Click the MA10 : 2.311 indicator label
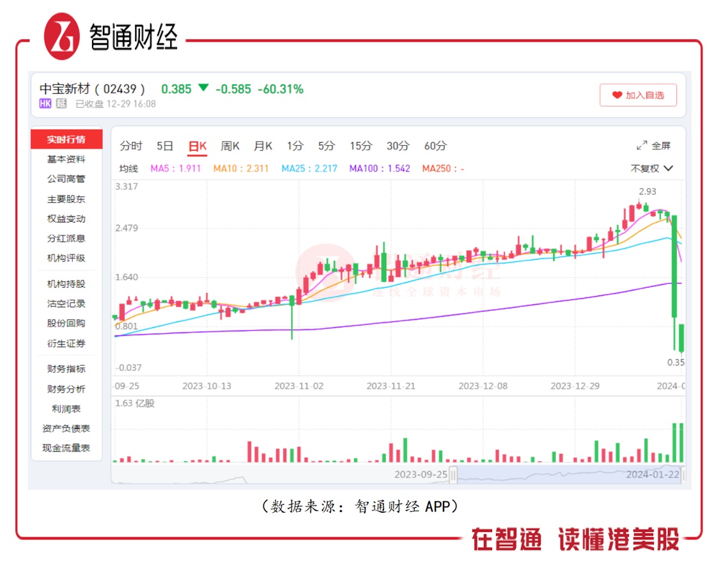The height and width of the screenshot is (571, 728). (241, 169)
